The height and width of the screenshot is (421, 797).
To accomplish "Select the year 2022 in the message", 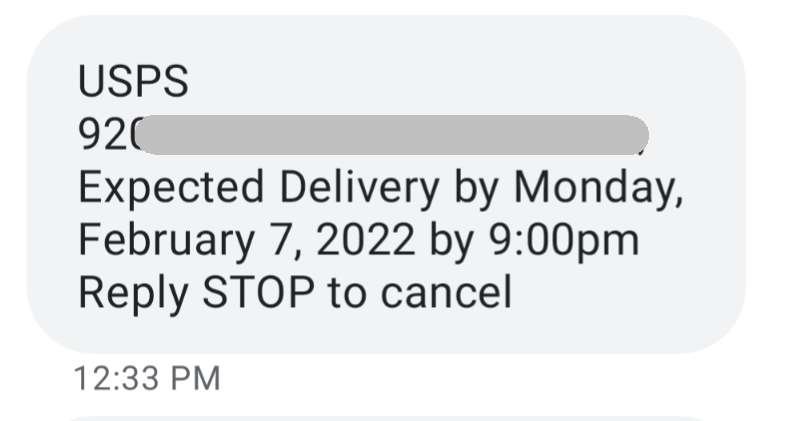I will [365, 240].
